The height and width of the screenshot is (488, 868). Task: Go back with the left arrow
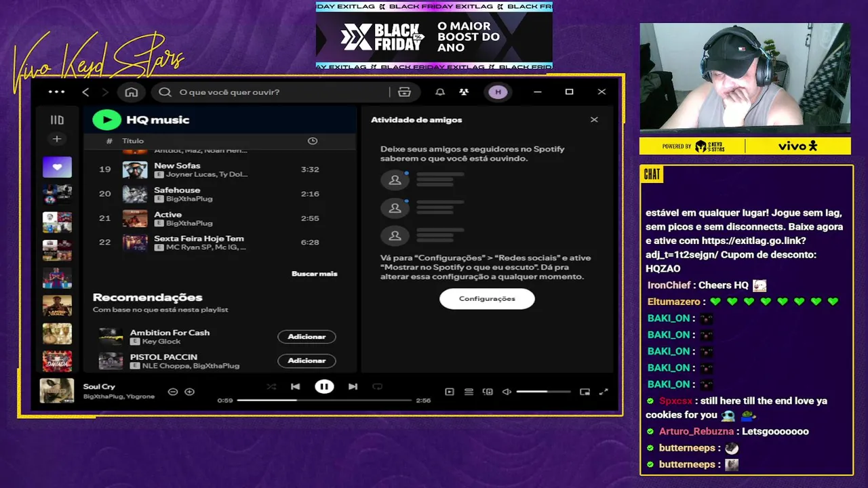(85, 92)
